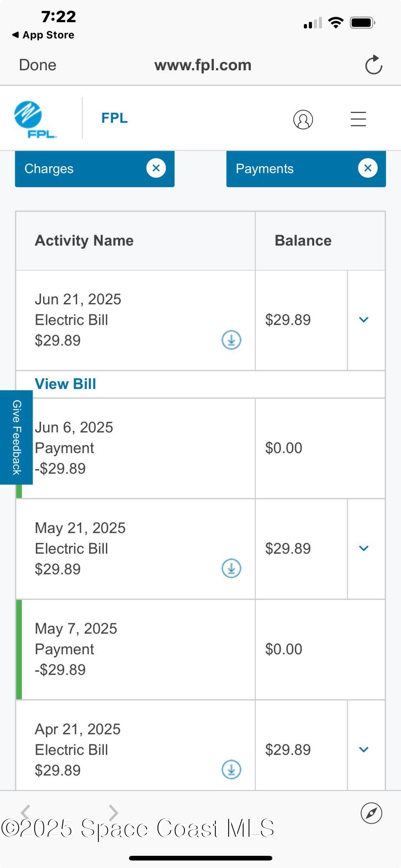This screenshot has height=868, width=401.
Task: Open the hamburger navigation menu
Action: coord(358,119)
